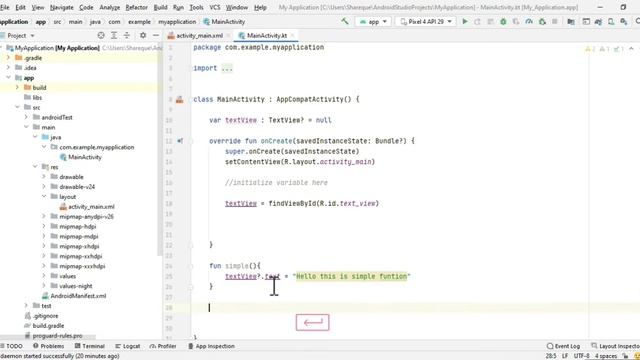
Task: Open App Inspection tool window
Action: click(211, 346)
